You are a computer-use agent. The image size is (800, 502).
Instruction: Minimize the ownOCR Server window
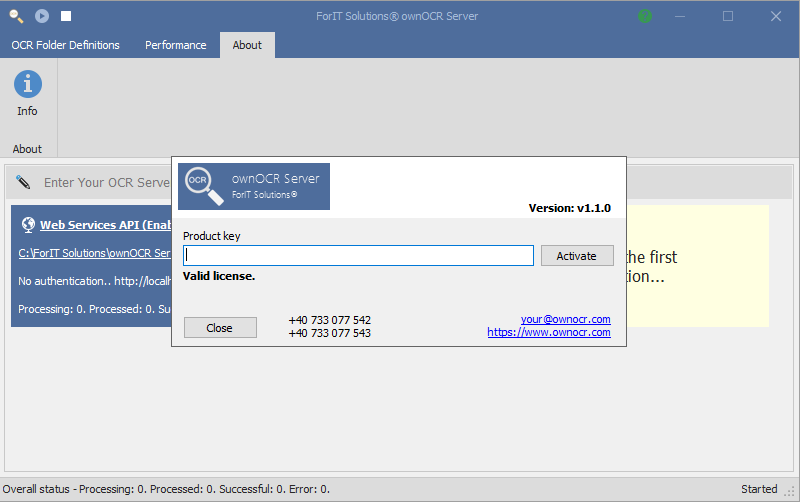point(680,16)
